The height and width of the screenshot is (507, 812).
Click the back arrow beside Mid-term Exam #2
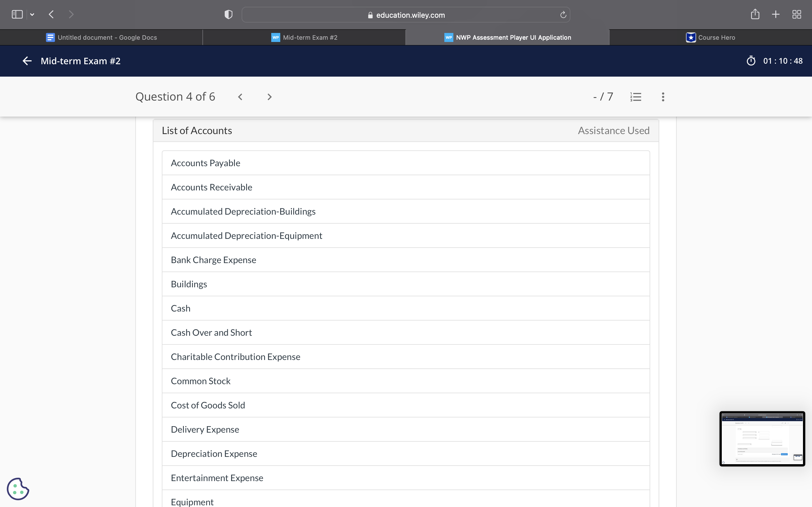27,61
